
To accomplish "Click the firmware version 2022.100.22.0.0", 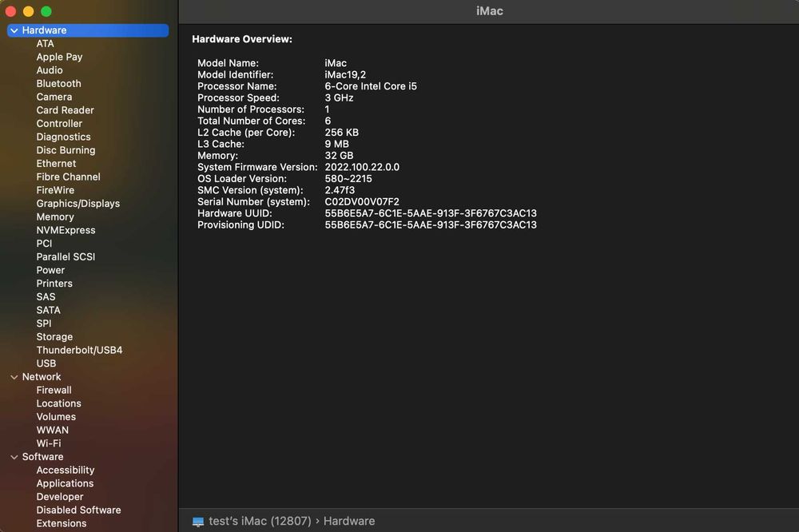I will [362, 167].
